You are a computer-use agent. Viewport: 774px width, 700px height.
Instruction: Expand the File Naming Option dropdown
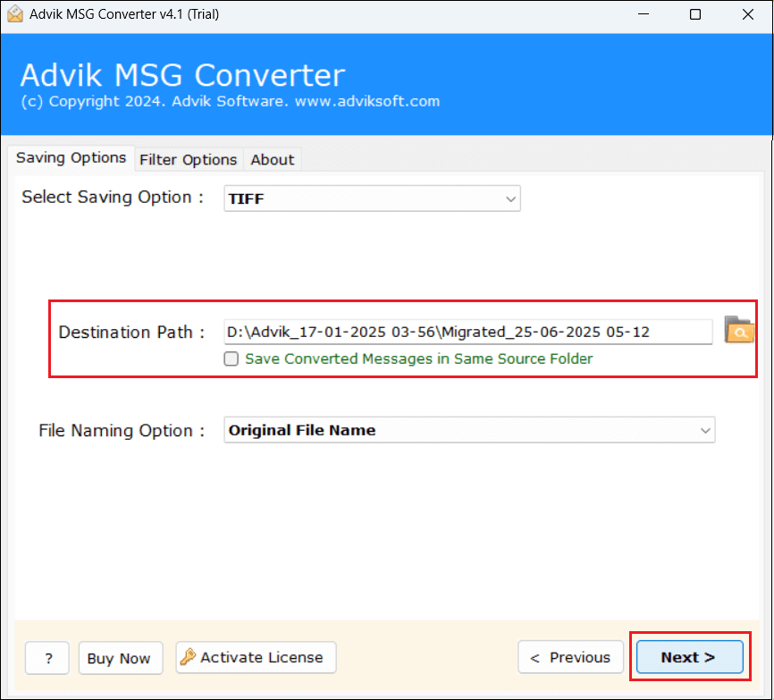(469, 430)
